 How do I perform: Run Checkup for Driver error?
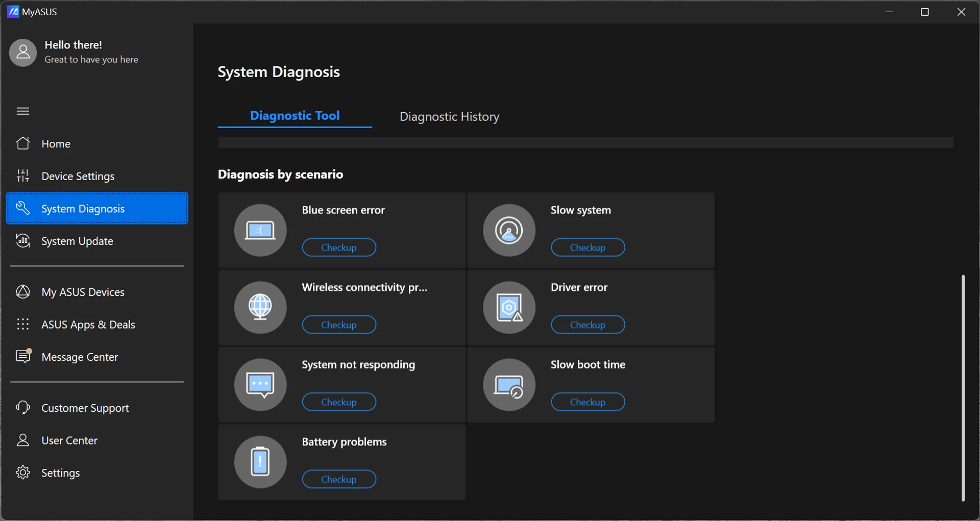588,325
